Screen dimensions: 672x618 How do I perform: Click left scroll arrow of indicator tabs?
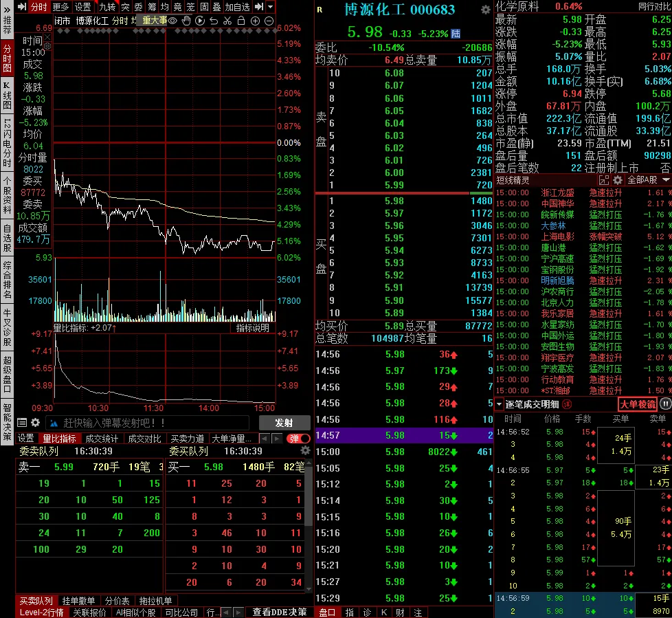(x=265, y=439)
